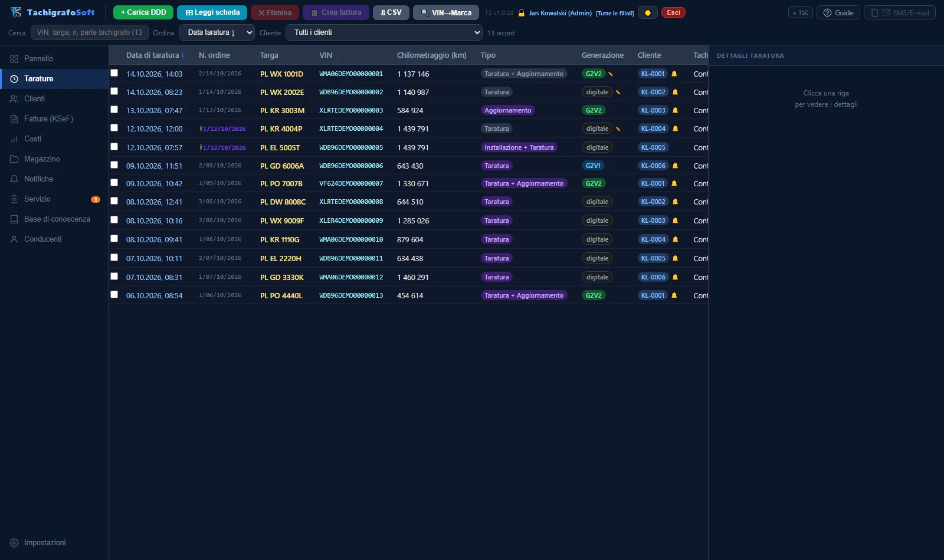
Task: Open the Servizio sidebar item
Action: [x=54, y=199]
